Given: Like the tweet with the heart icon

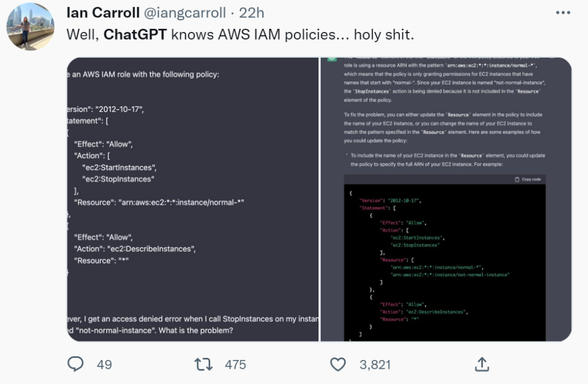Looking at the screenshot, I should 338,364.
